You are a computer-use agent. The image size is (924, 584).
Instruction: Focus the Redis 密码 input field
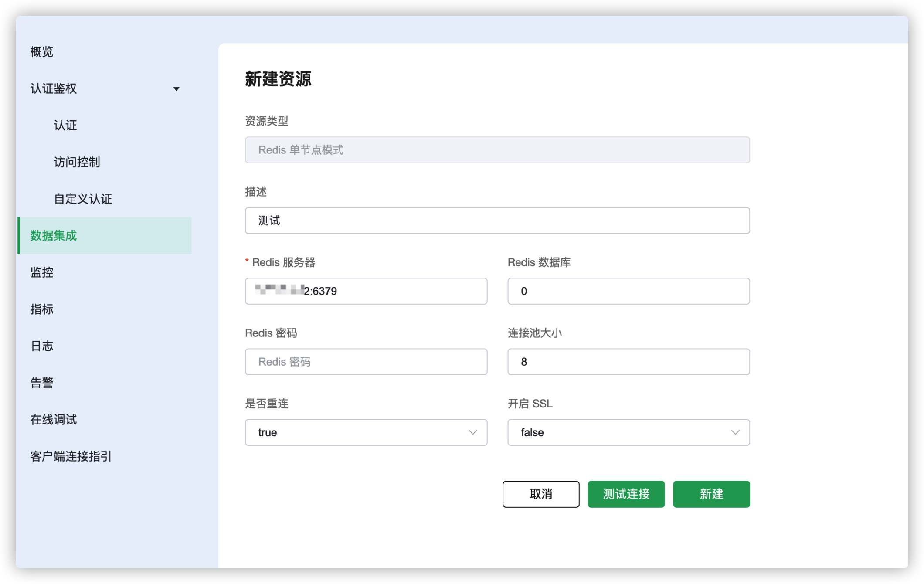(366, 362)
